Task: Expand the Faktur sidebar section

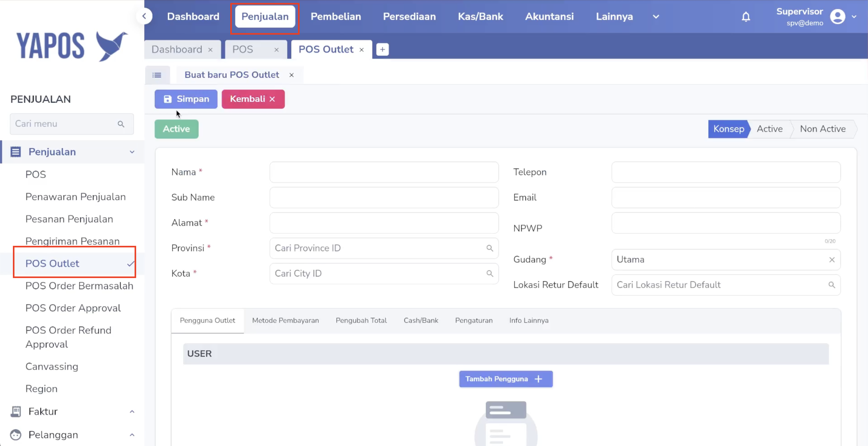Action: click(x=132, y=411)
